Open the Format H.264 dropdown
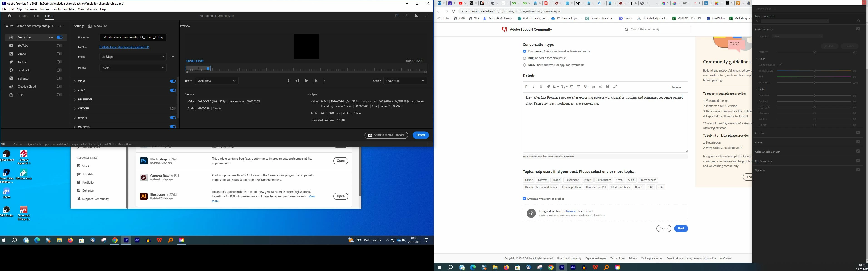Image resolution: width=868 pixels, height=271 pixels. (133, 68)
